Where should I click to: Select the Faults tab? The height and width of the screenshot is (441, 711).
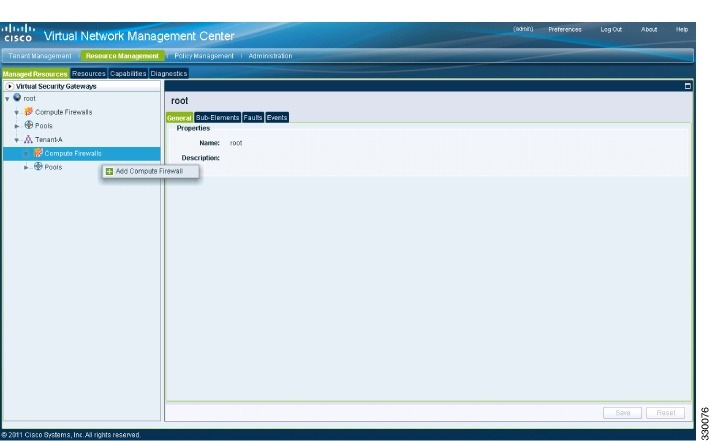pyautogui.click(x=253, y=118)
